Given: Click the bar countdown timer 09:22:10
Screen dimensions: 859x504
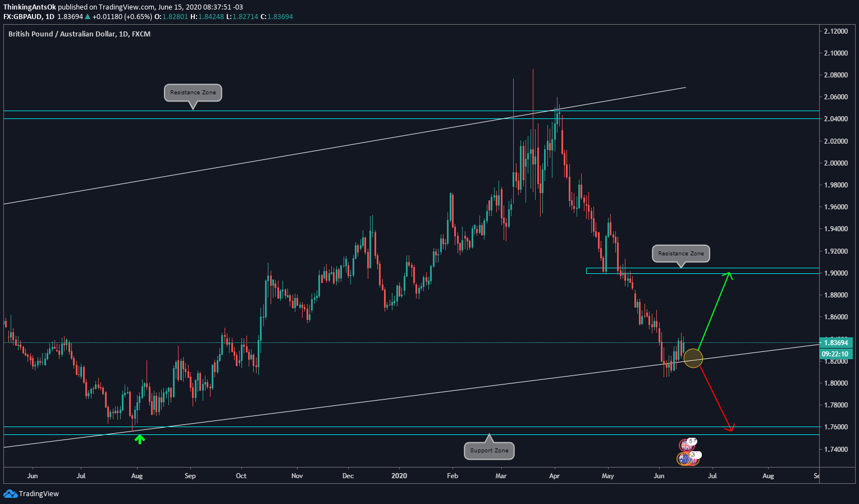Looking at the screenshot, I should [836, 354].
